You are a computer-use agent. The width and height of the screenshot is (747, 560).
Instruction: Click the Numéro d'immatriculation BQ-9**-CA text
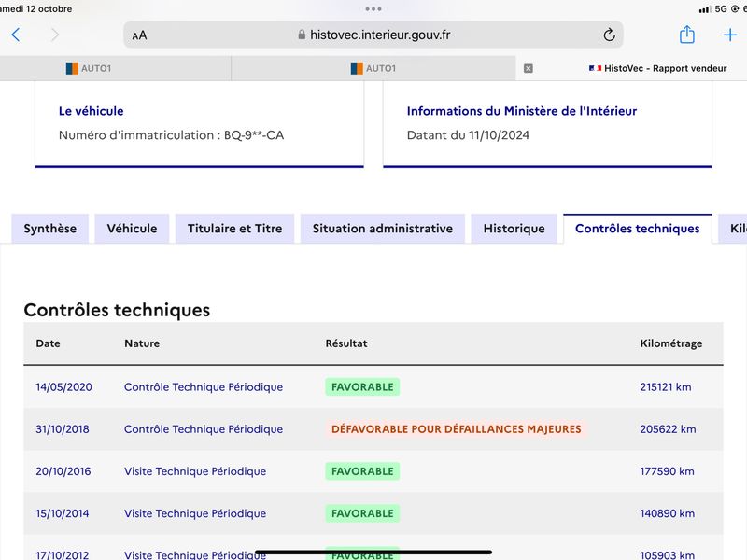[x=172, y=135]
